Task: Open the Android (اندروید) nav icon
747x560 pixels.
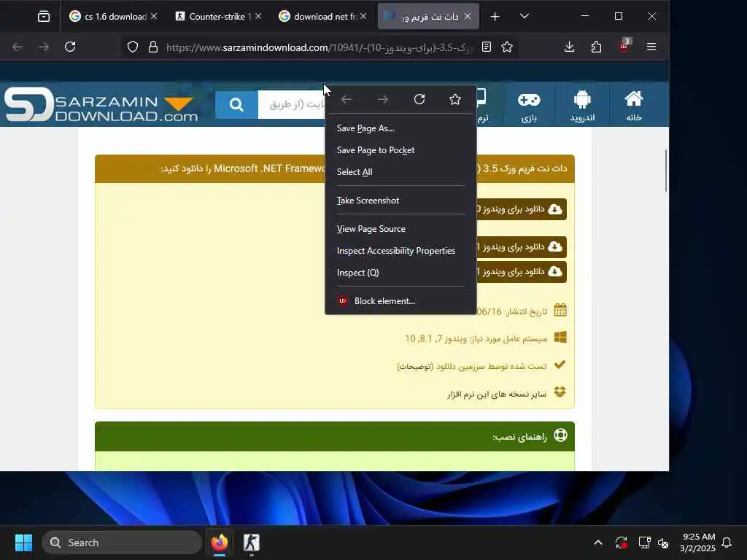Action: [x=582, y=106]
